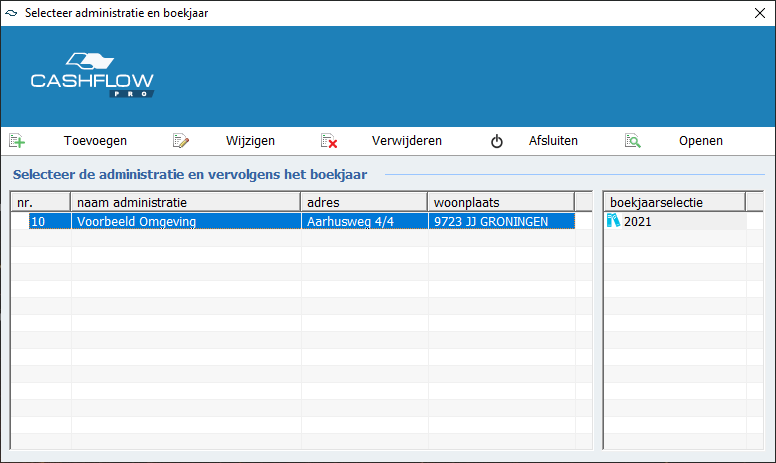The height and width of the screenshot is (463, 776).
Task: Sort by the adres column header
Action: coord(364,202)
